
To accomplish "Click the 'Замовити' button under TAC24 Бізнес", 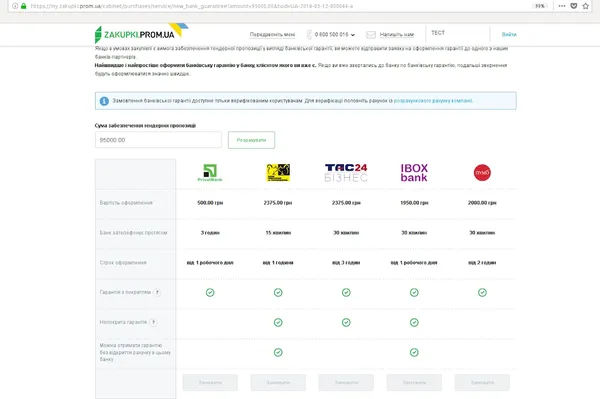I will pos(346,383).
